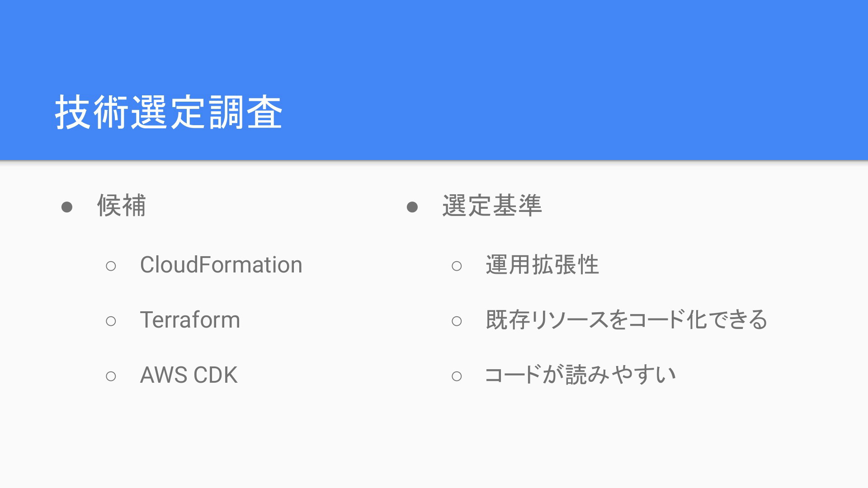868x488 pixels.
Task: Select the 既存リソースをコード化できる text
Action: point(626,320)
